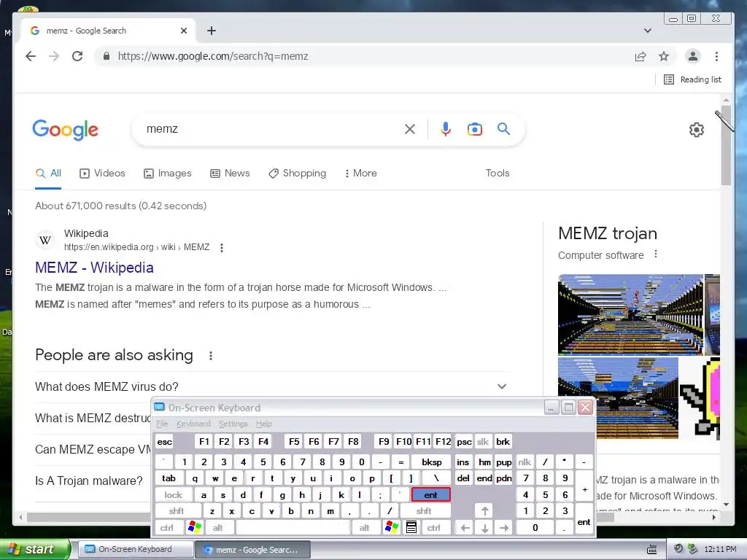This screenshot has width=747, height=560.
Task: Open the Windows start menu
Action: point(34,549)
